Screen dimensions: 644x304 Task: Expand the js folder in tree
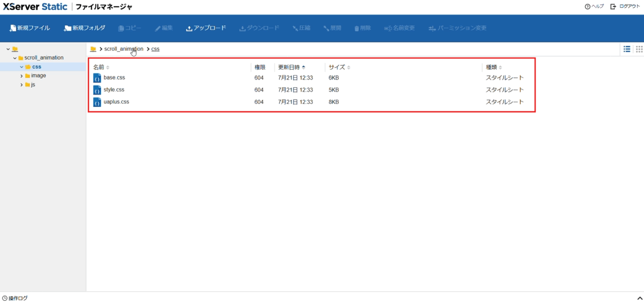[x=22, y=85]
